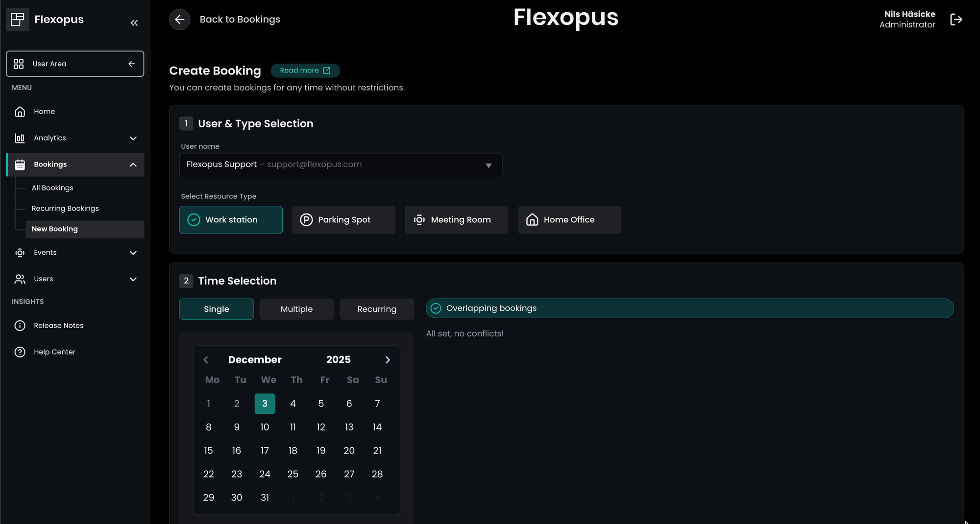Click the Flexopus logo icon in sidebar

point(18,20)
